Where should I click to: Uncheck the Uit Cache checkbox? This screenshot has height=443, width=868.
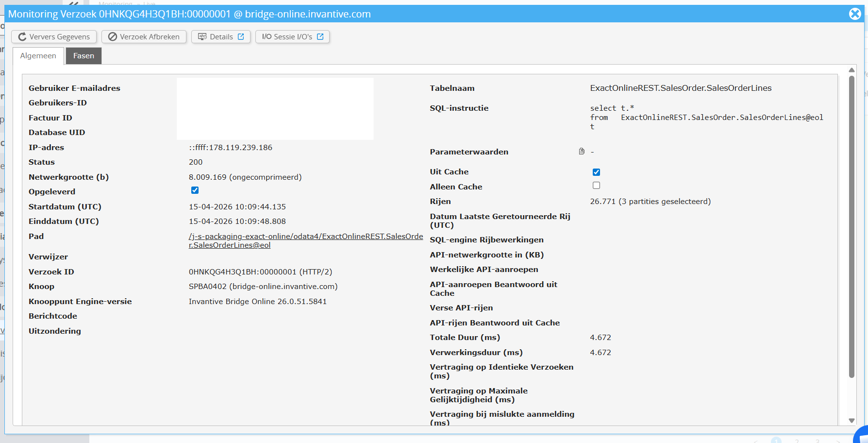click(596, 172)
